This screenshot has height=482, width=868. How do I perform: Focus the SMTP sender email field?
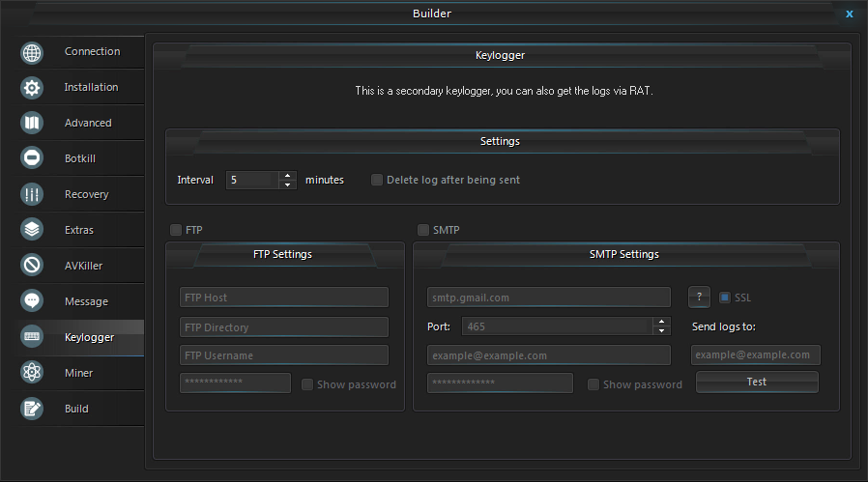[x=549, y=355]
